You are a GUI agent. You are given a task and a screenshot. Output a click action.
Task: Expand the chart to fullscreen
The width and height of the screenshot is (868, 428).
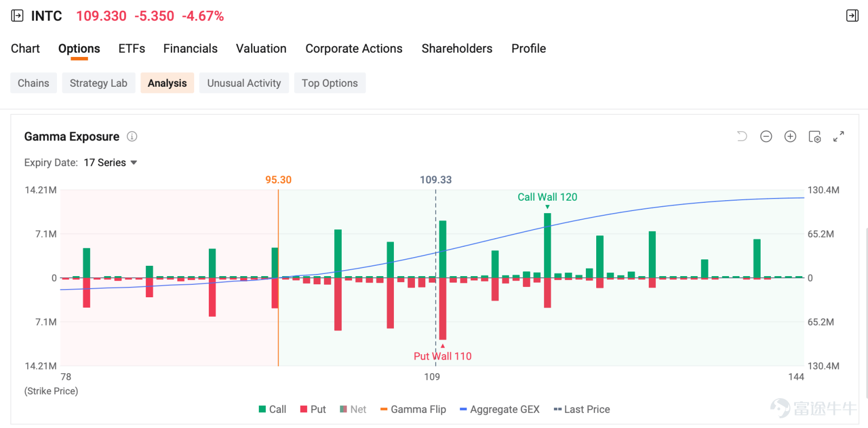(839, 137)
